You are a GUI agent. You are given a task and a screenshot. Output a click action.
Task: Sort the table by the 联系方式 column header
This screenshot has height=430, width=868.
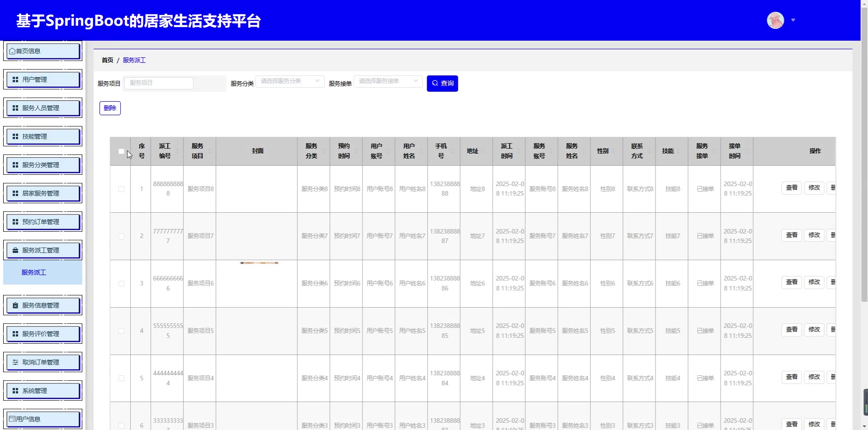[x=639, y=151]
